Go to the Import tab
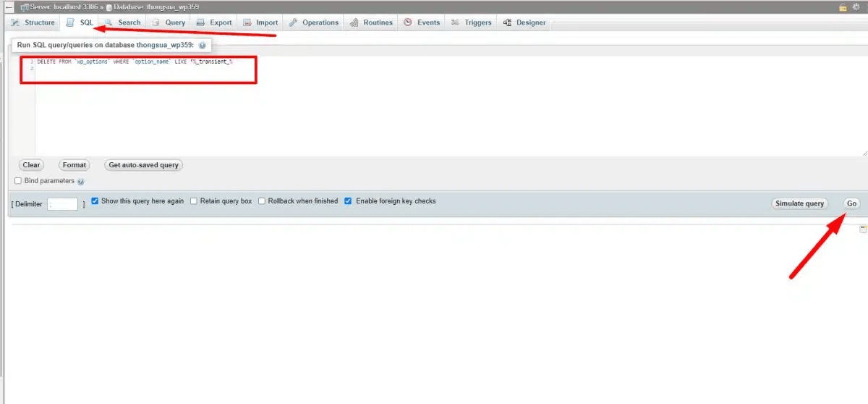 tap(260, 22)
